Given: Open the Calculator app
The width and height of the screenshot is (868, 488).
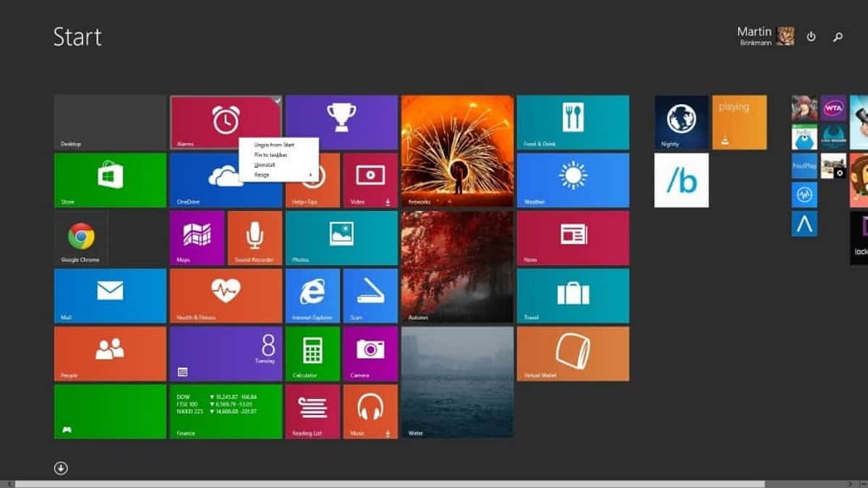Looking at the screenshot, I should click(312, 354).
